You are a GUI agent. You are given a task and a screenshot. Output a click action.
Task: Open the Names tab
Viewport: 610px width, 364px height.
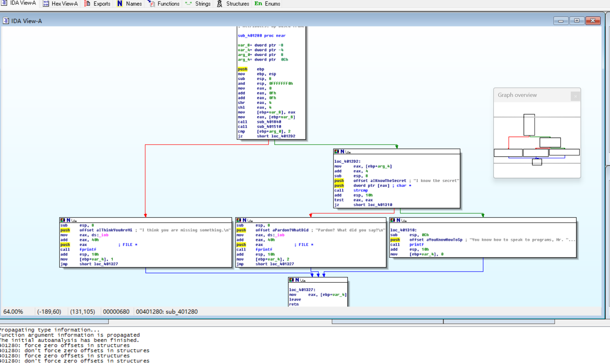point(129,4)
